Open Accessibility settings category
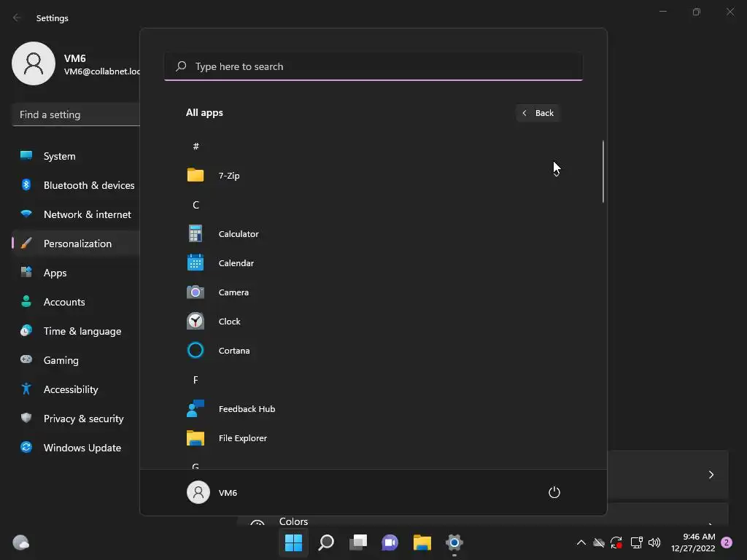747x560 pixels. click(76, 389)
